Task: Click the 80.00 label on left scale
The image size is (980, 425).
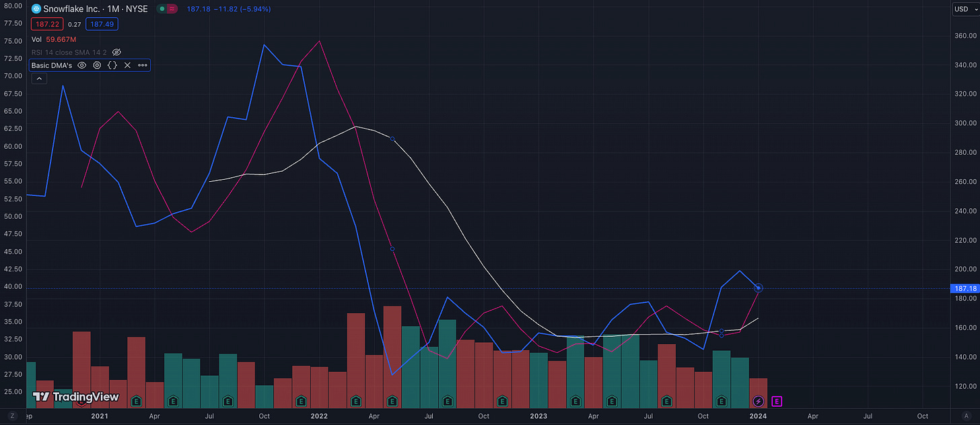Action: click(x=13, y=5)
